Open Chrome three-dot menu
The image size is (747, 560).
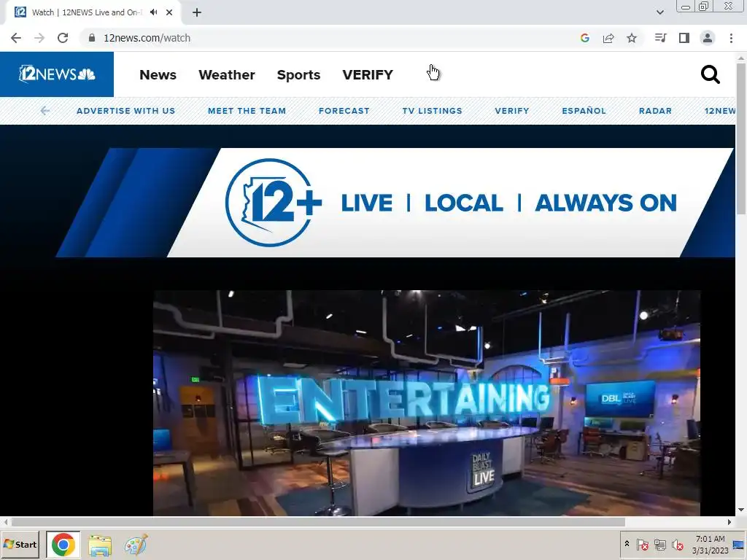point(731,38)
